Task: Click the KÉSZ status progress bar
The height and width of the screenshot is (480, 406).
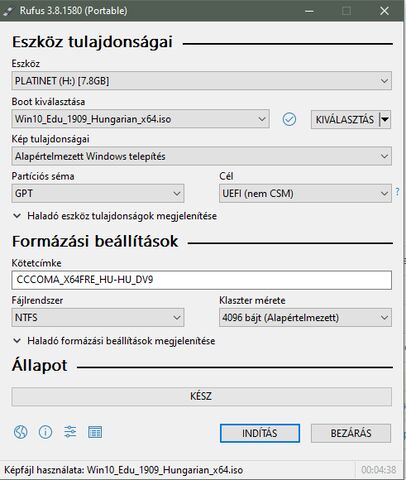Action: [201, 396]
